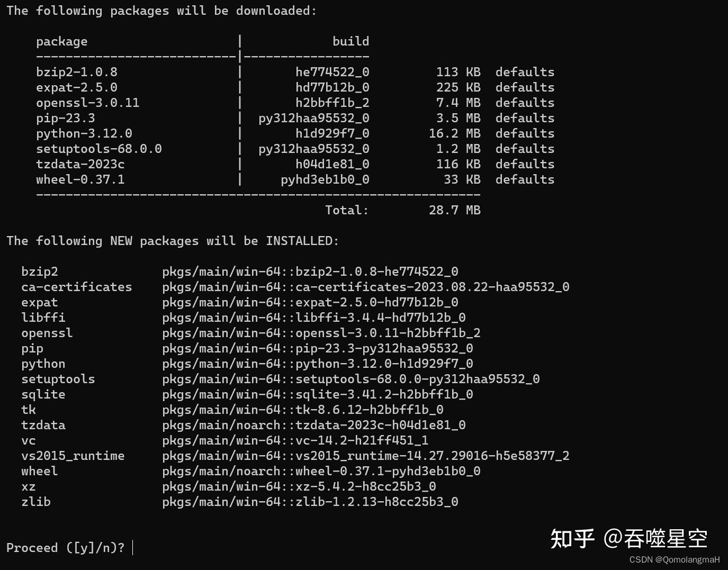Viewport: 728px width, 570px height.
Task: Click openssl-3.0.11 in the download list
Action: pos(87,103)
